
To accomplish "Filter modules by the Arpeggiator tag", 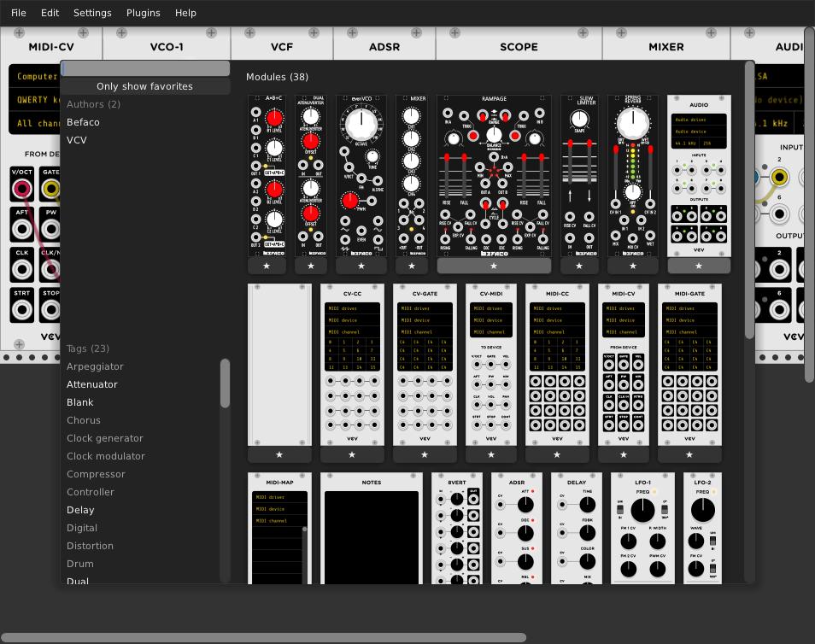I will [95, 366].
